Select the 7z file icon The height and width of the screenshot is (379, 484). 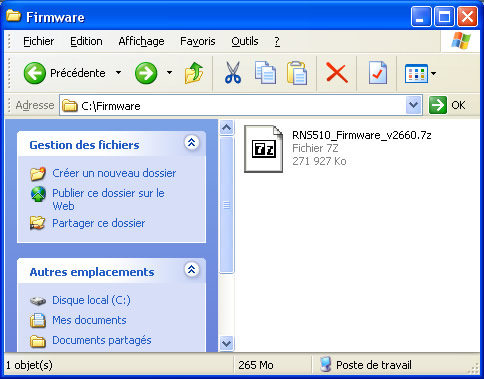click(263, 149)
